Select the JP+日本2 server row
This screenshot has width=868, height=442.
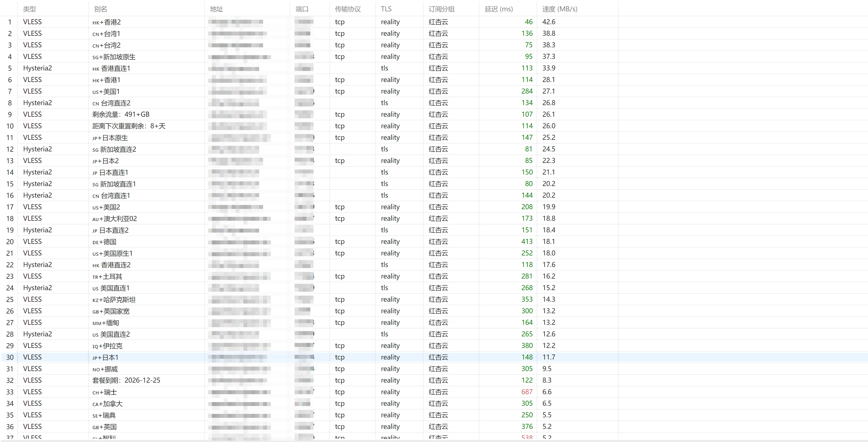tap(434, 161)
